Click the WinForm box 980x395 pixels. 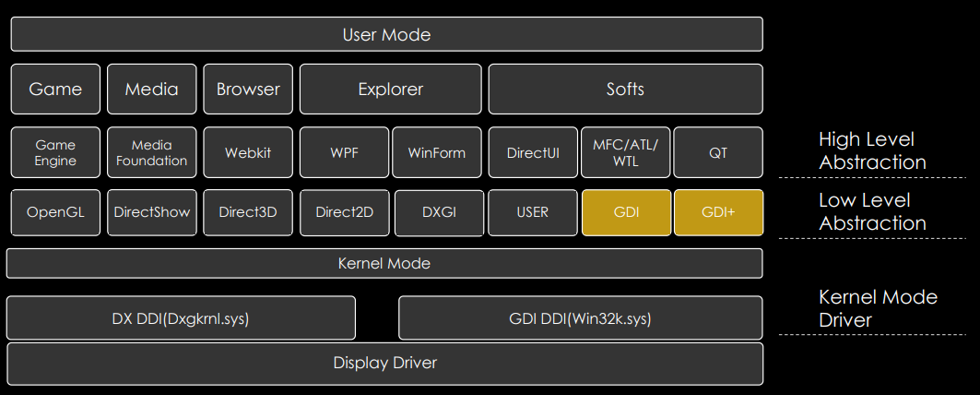(437, 152)
